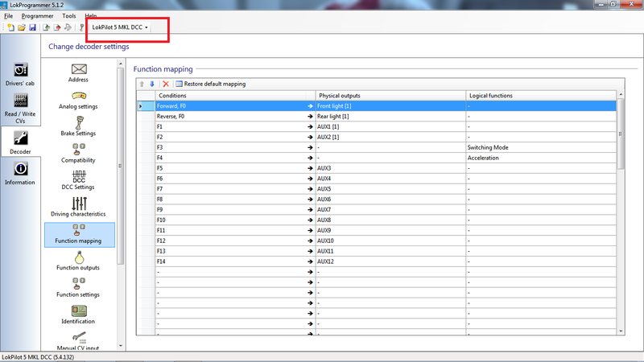Screen dimensions: 644x362
Task: Click the row selector of Forward, F0
Action: (x=146, y=106)
